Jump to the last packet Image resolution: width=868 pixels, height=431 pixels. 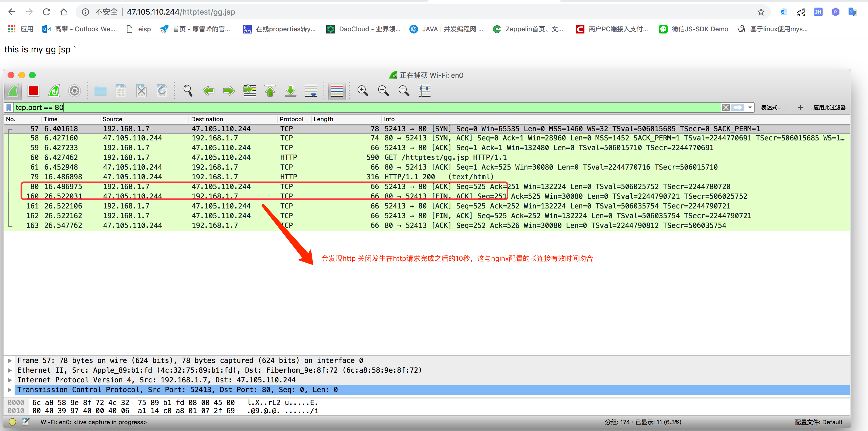tap(290, 91)
